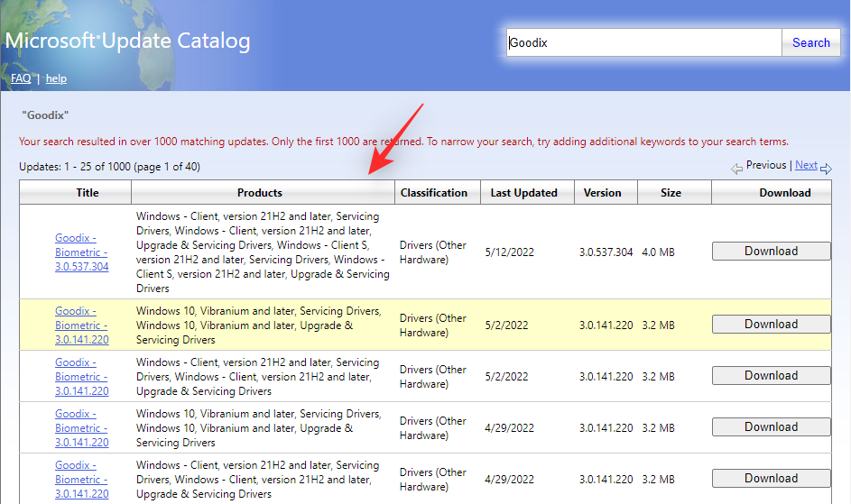
Task: Sort results by the Products column header
Action: pos(260,192)
